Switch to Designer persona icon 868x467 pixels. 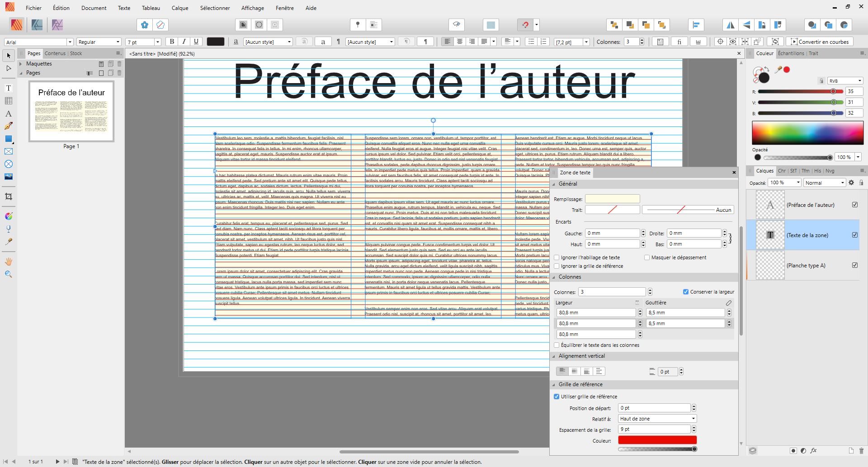click(37, 25)
